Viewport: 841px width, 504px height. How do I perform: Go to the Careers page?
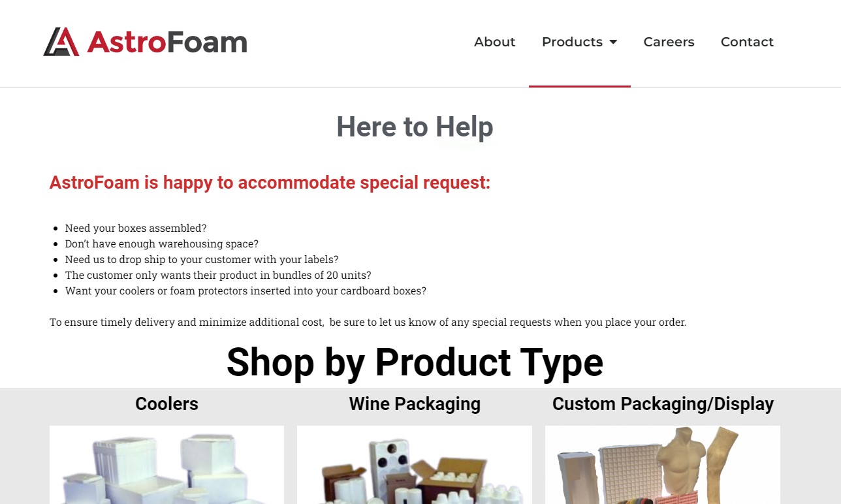click(669, 42)
